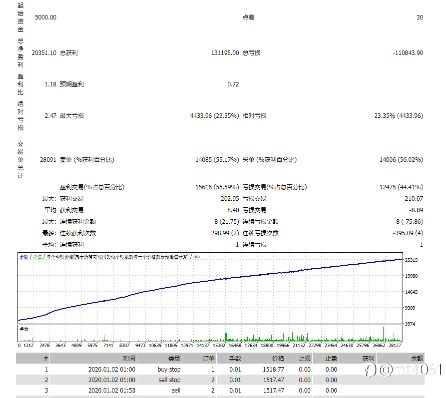Viewport: 446px width, 398px height.
Task: Click largest profit trade value 202.05
Action: click(x=230, y=199)
